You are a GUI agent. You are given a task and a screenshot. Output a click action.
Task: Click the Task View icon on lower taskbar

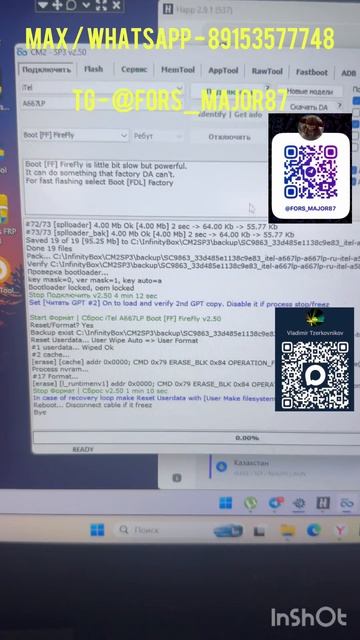[x=258, y=531]
